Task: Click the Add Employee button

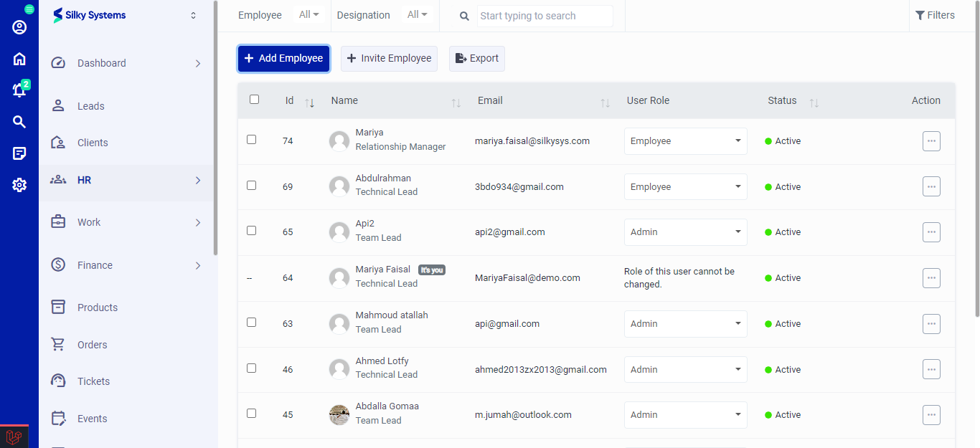Action: coord(283,58)
